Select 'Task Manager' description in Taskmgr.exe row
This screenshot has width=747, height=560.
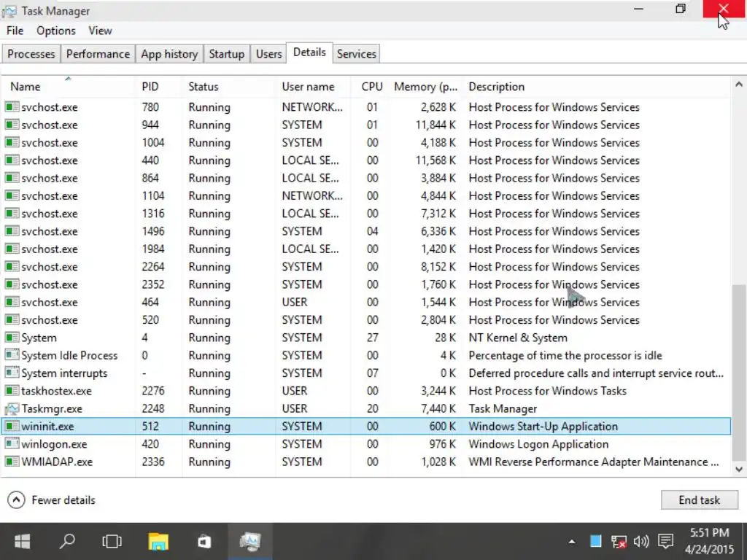coord(503,408)
